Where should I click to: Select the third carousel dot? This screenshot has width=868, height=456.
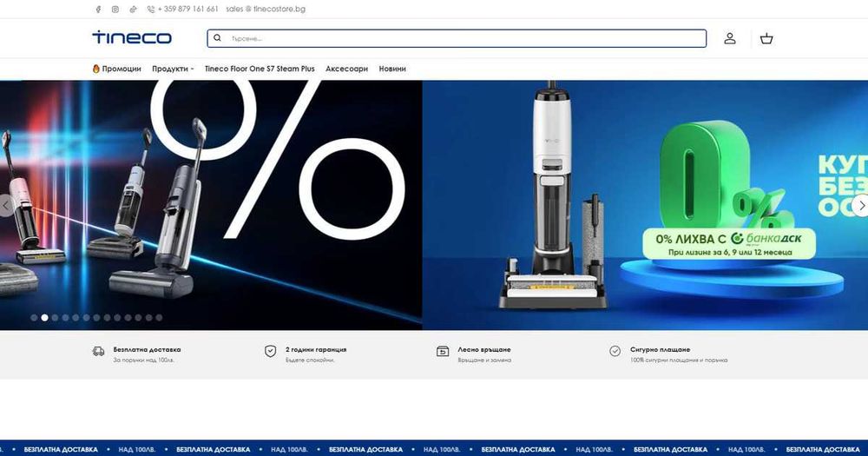(55, 318)
